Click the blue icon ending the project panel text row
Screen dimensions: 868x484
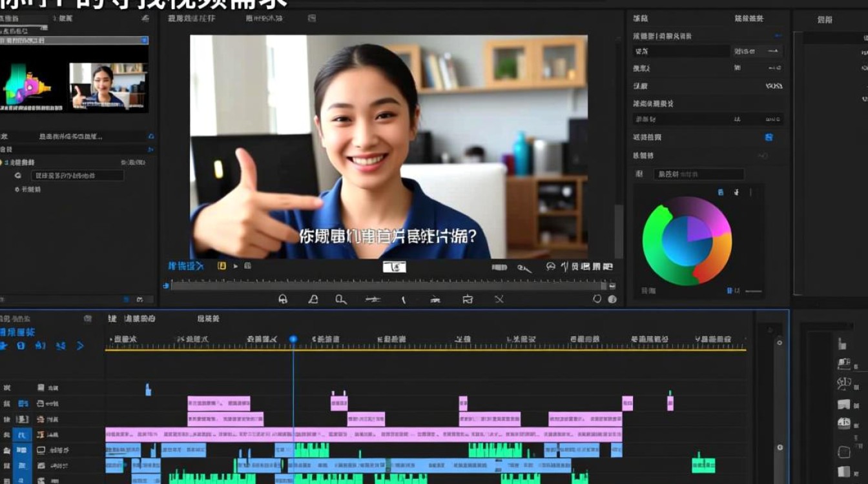(151, 137)
